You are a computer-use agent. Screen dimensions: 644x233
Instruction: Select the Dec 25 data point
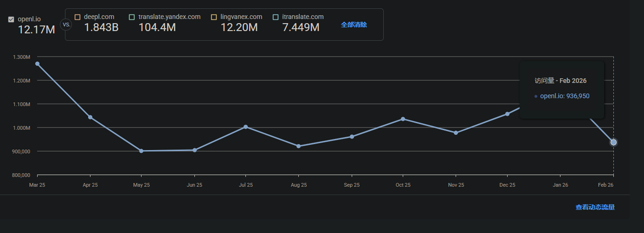click(x=507, y=114)
